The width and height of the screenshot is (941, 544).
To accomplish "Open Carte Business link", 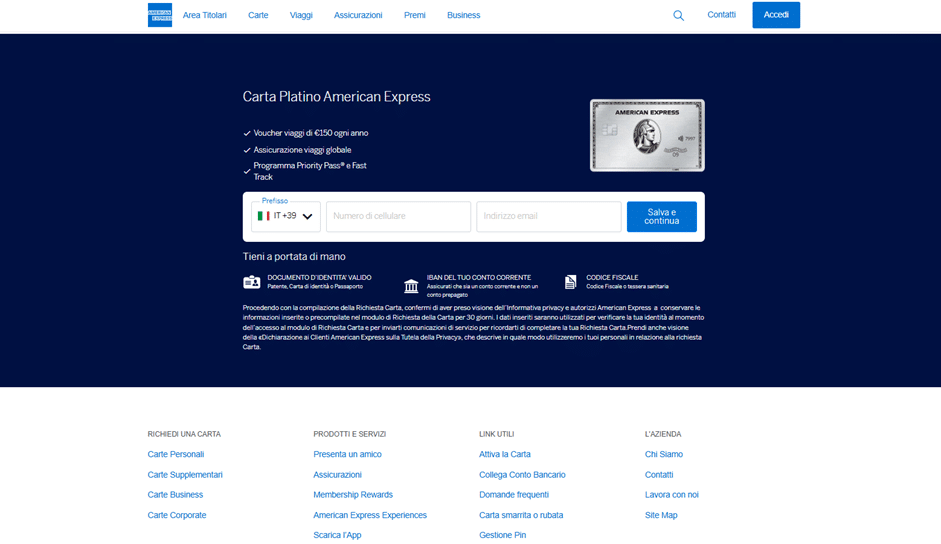I will coord(175,495).
